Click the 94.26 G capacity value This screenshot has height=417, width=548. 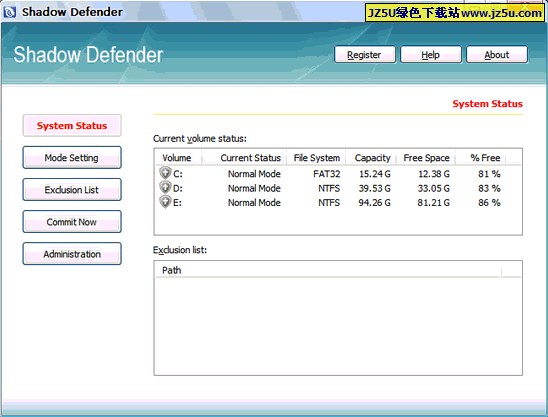click(x=375, y=203)
